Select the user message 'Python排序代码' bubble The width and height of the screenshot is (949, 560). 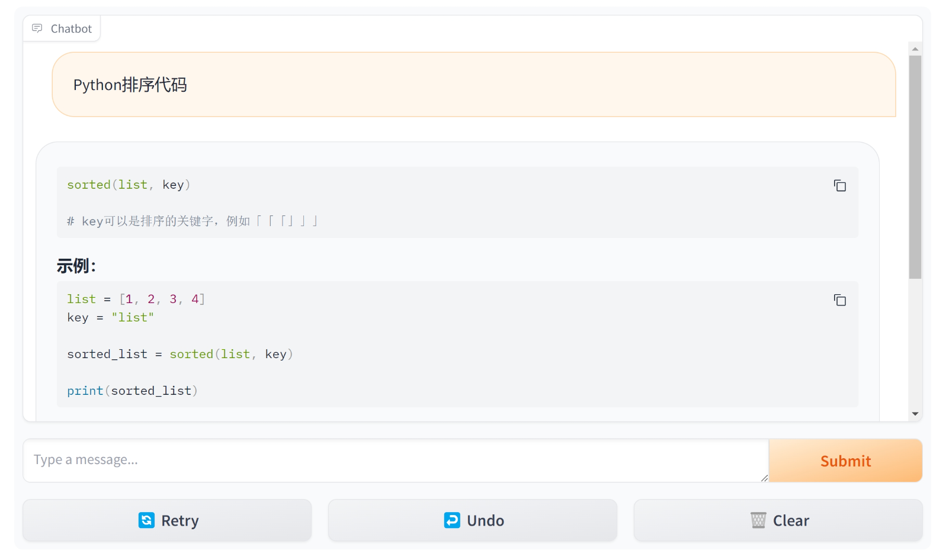pos(473,85)
